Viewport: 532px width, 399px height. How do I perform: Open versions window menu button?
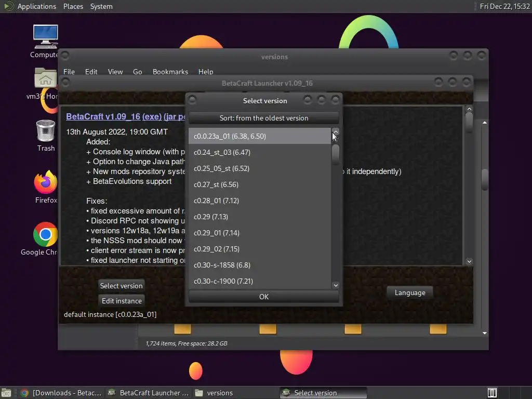(x=65, y=55)
